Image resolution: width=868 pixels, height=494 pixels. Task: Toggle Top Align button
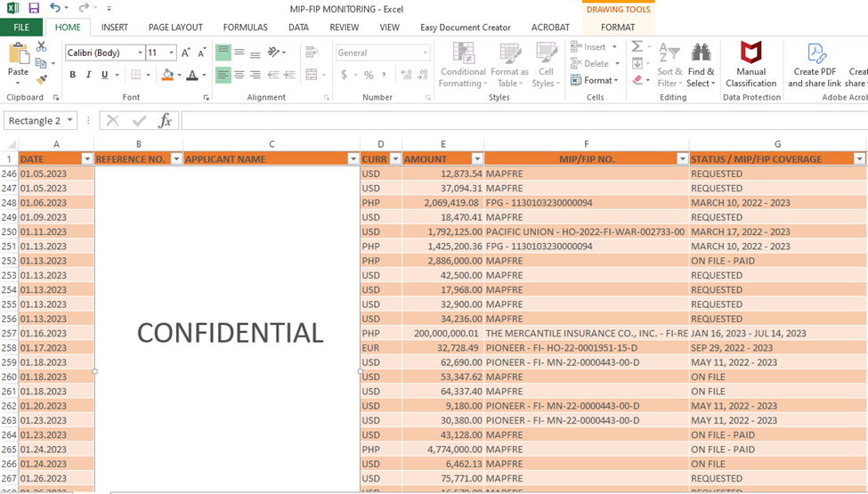(223, 53)
